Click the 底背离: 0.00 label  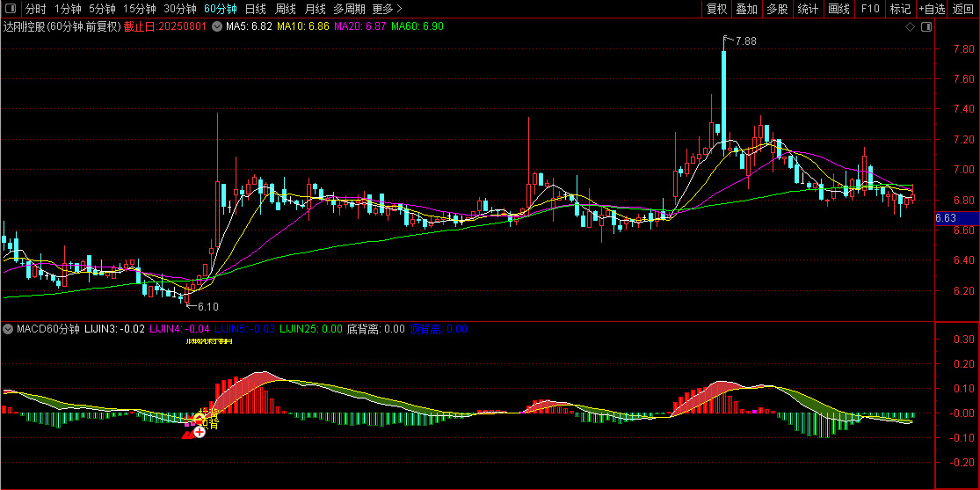point(375,328)
